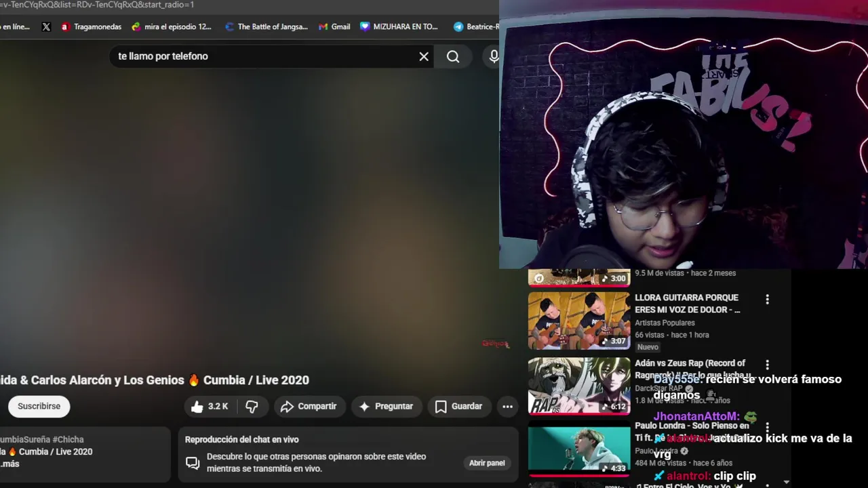Open Tragamonedas bookmark
The width and height of the screenshot is (868, 488).
pos(92,27)
